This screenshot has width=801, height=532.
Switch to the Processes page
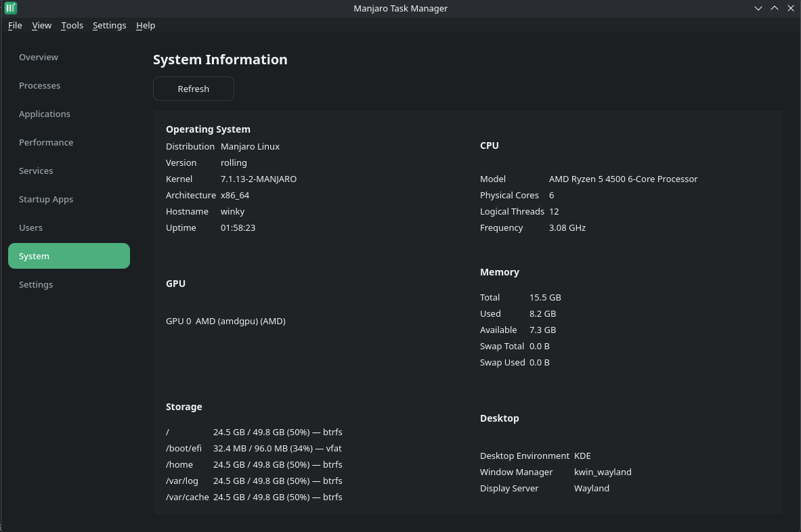point(69,86)
